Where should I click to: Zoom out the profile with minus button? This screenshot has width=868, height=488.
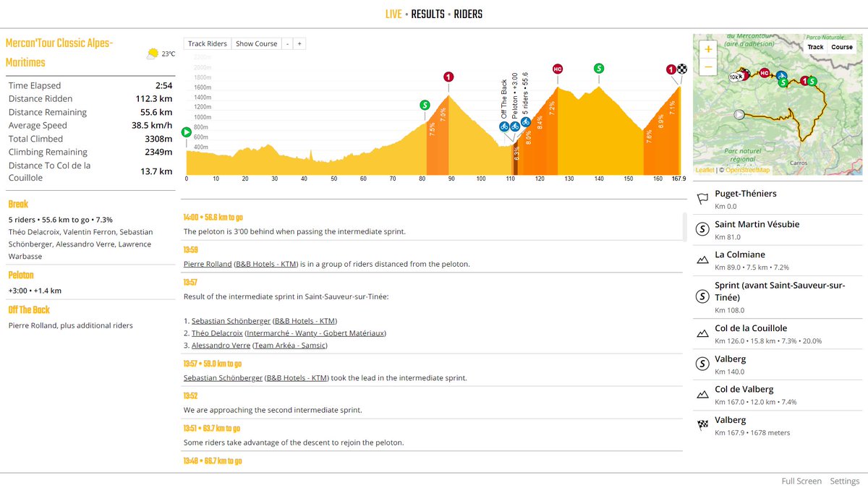pyautogui.click(x=287, y=43)
